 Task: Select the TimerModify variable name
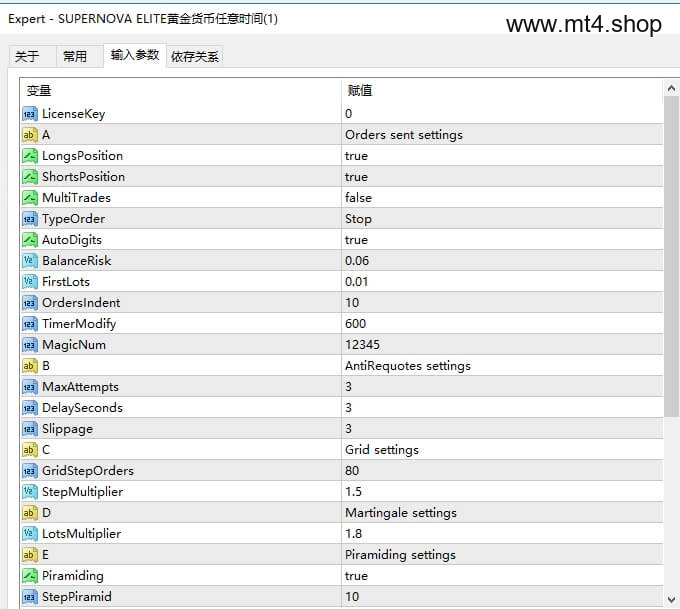pyautogui.click(x=79, y=324)
